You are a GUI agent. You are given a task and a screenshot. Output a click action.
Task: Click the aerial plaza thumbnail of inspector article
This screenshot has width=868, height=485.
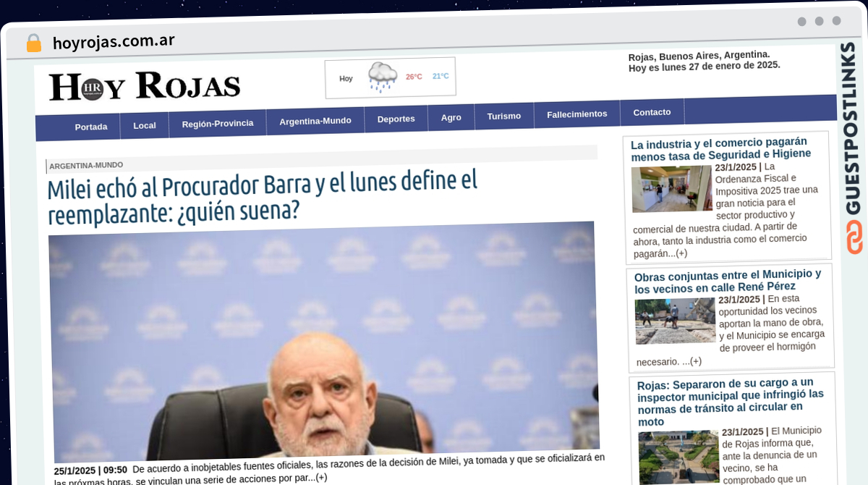click(x=678, y=457)
